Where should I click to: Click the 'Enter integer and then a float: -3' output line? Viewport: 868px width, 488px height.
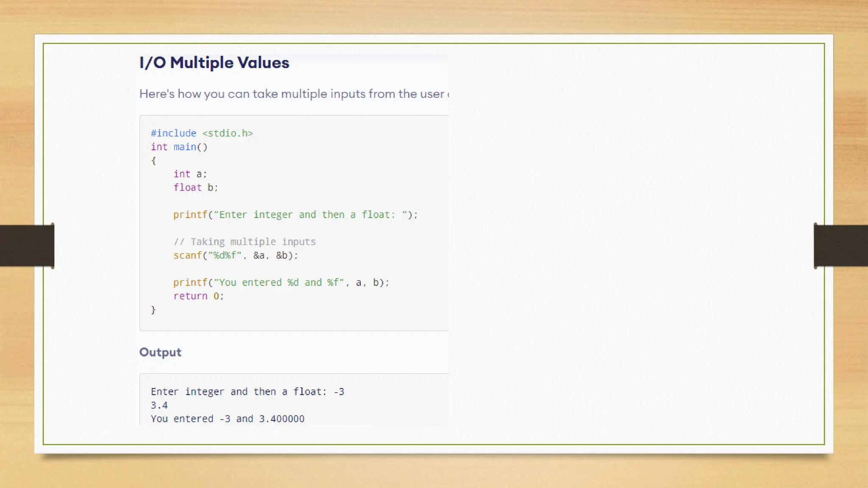(247, 392)
